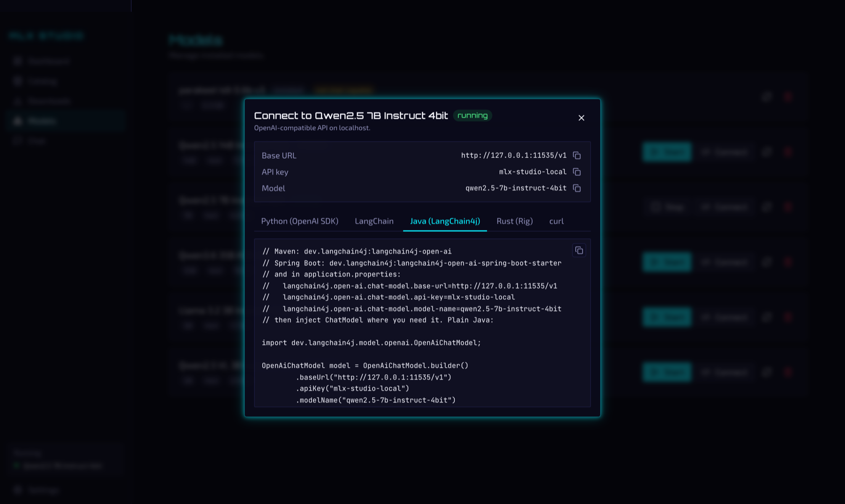Click the 'and in application.properties:' comment
Image resolution: width=845 pixels, height=504 pixels.
tap(331, 274)
